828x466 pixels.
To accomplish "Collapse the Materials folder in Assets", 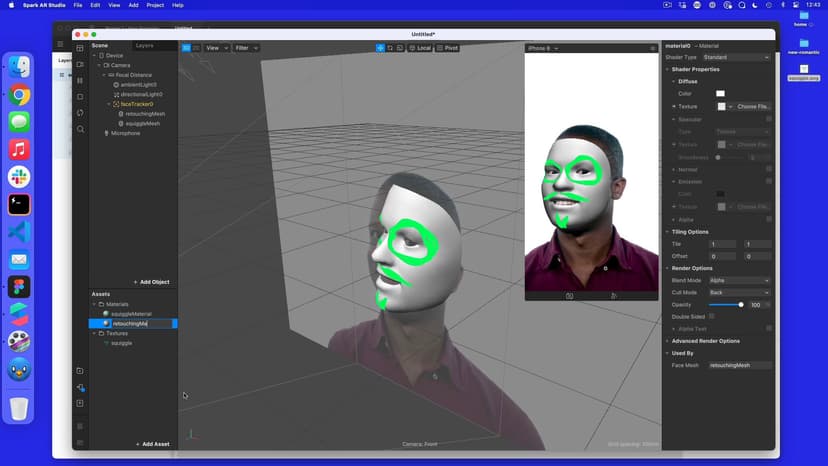I will pos(95,304).
